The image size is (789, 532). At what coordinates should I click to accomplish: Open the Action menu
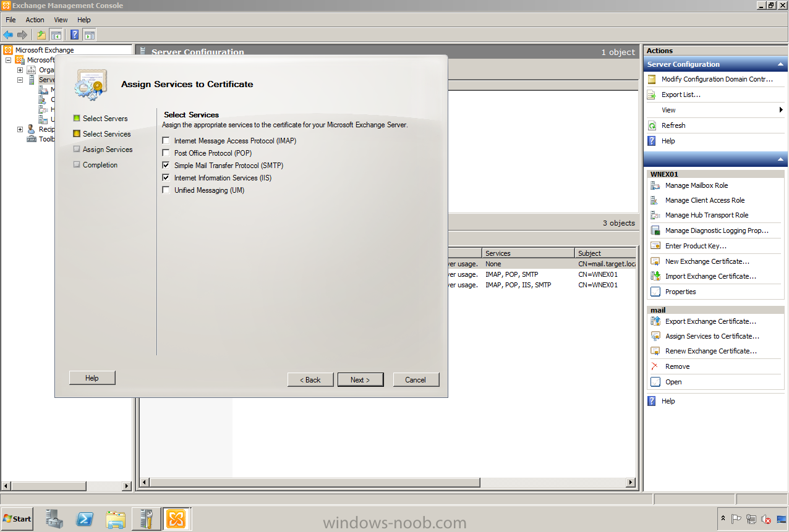pyautogui.click(x=35, y=20)
